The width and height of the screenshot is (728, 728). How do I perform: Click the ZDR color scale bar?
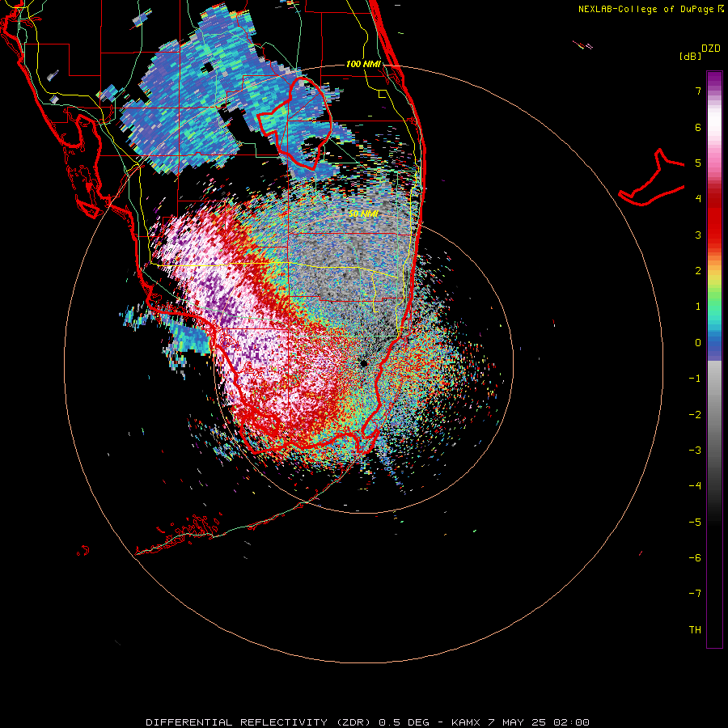click(x=714, y=359)
